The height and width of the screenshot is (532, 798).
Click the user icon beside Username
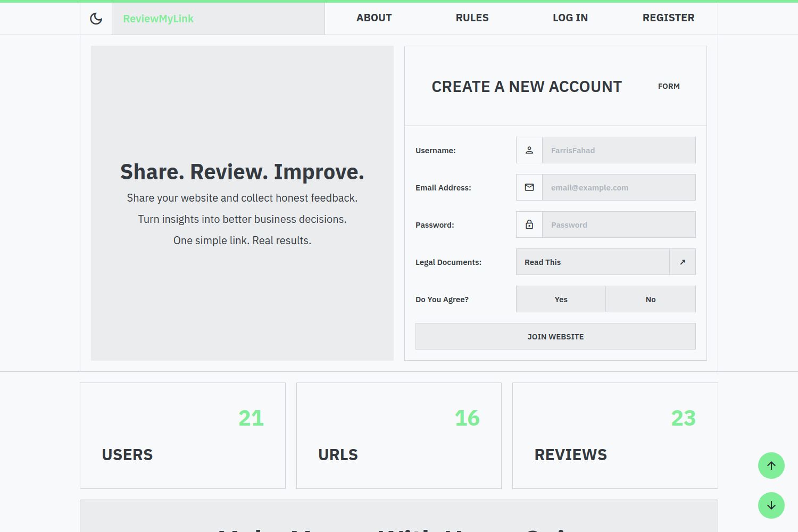529,150
